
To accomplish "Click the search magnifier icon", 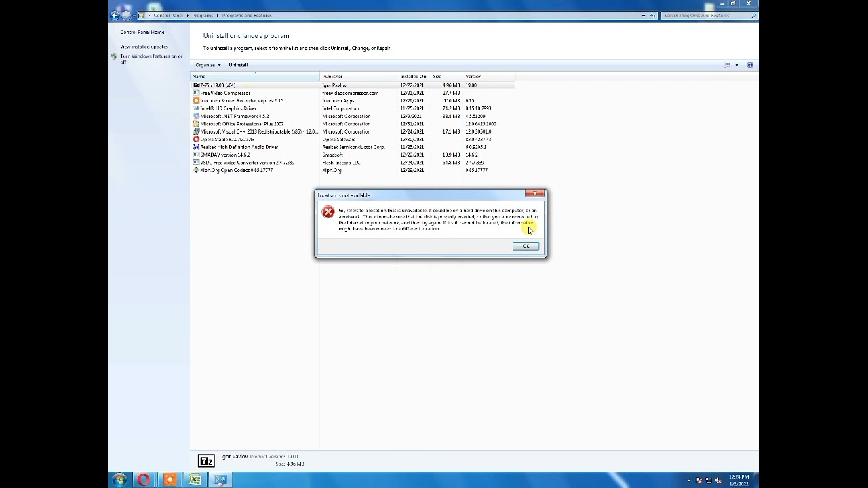I will click(753, 15).
